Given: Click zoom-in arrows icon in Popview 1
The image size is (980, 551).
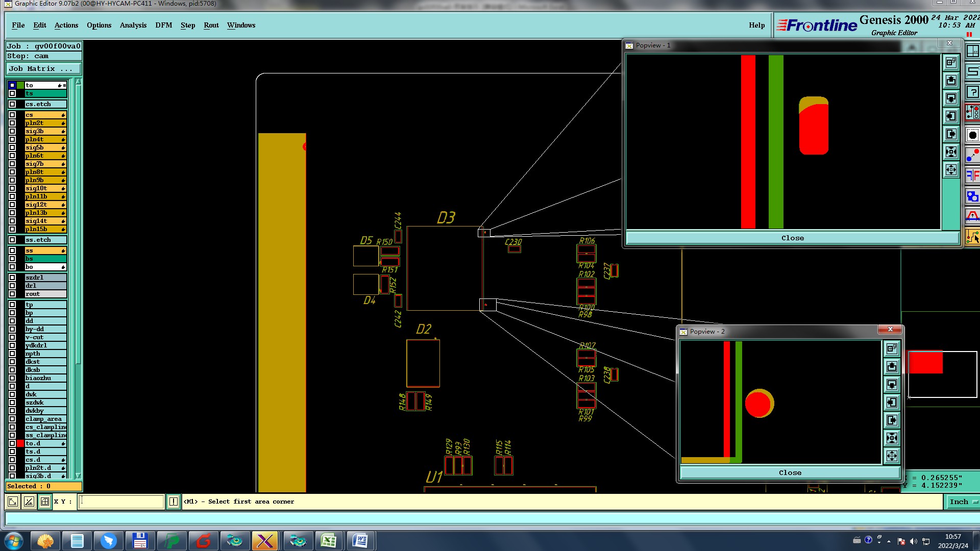Looking at the screenshot, I should 951,152.
